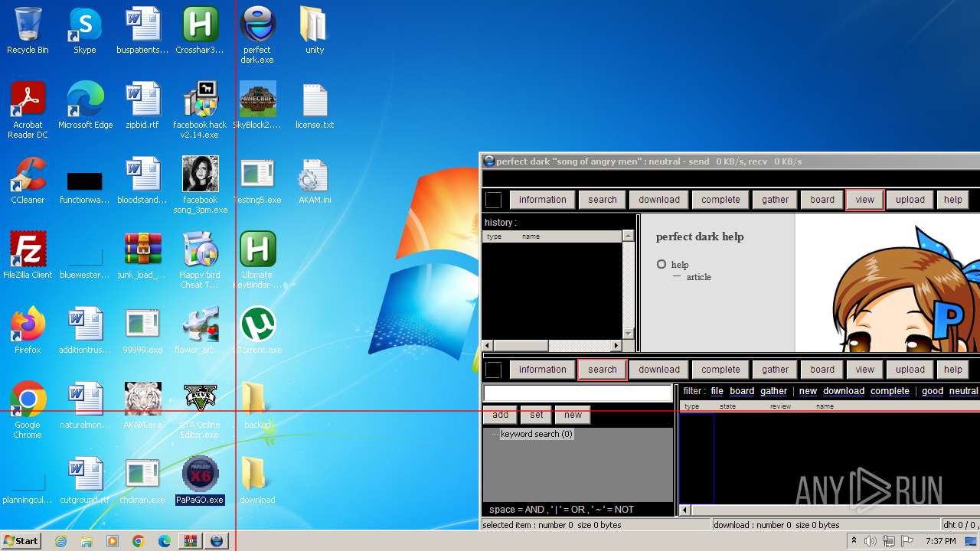The image size is (980, 551).
Task: Launch Skype from the desktop
Action: pyautogui.click(x=84, y=31)
